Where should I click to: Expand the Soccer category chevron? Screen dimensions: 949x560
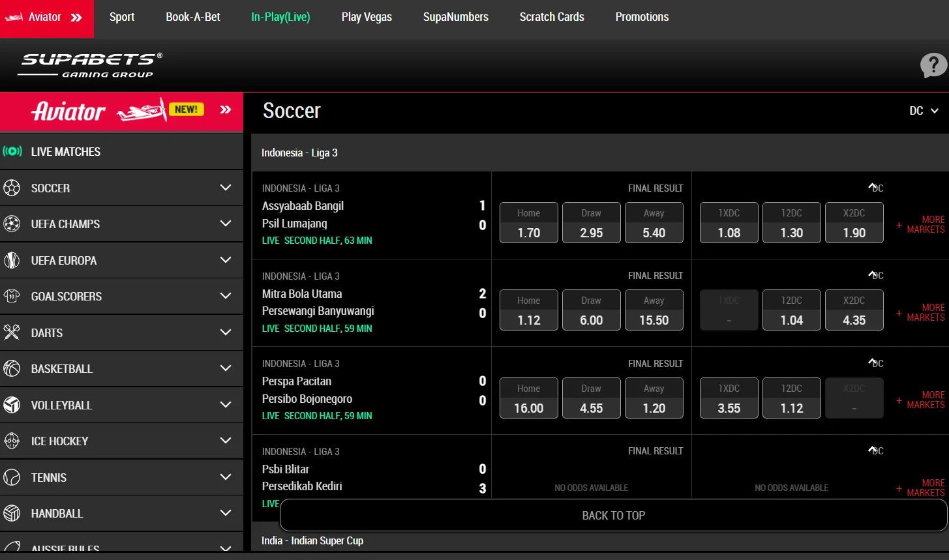[225, 188]
